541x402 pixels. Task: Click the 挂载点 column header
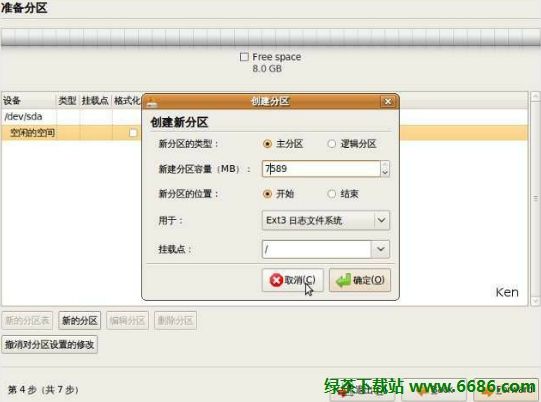click(x=95, y=101)
